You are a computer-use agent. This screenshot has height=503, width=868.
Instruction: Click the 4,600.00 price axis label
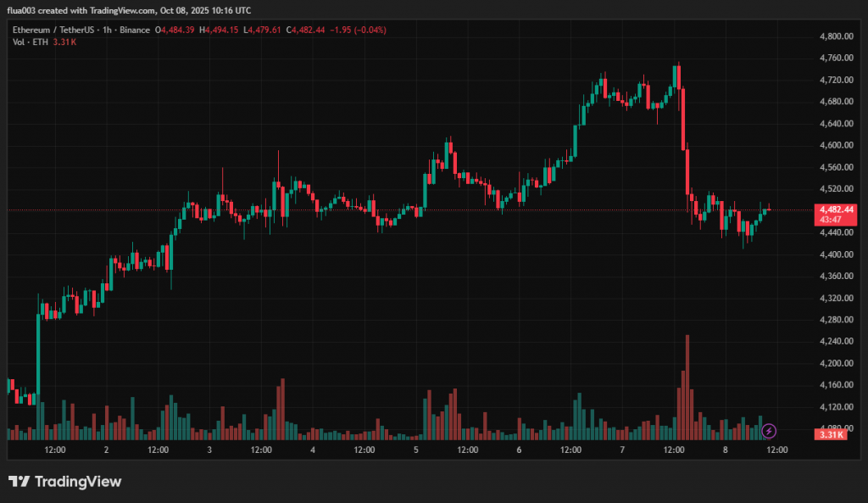coord(835,145)
